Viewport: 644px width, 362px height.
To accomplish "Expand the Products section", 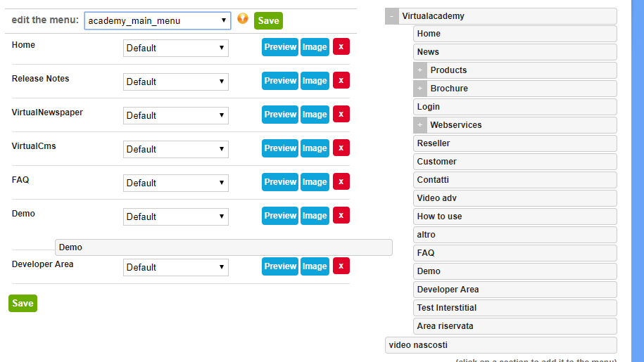I will tap(420, 70).
